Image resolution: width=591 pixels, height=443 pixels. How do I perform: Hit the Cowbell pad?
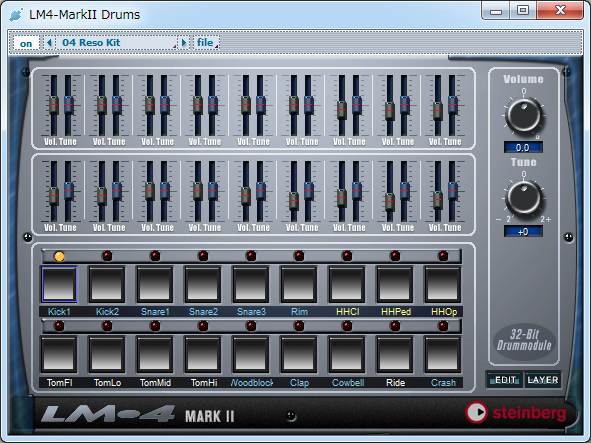(347, 355)
